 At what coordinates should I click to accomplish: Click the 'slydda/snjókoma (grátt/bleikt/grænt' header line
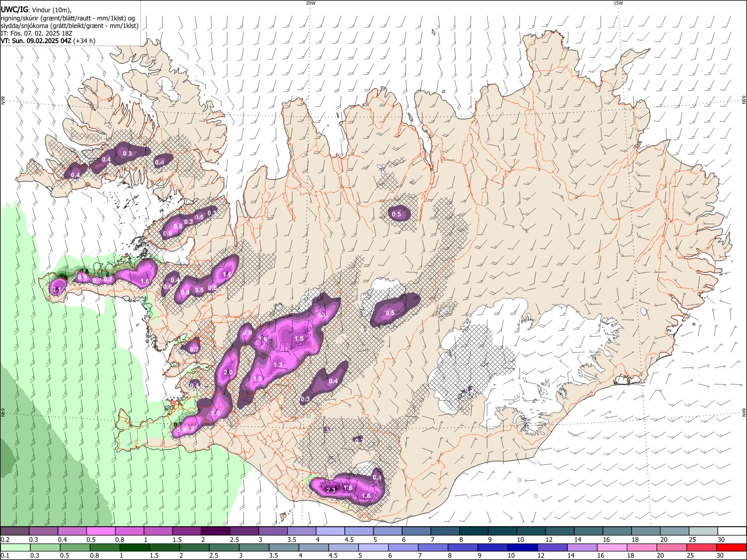click(69, 26)
